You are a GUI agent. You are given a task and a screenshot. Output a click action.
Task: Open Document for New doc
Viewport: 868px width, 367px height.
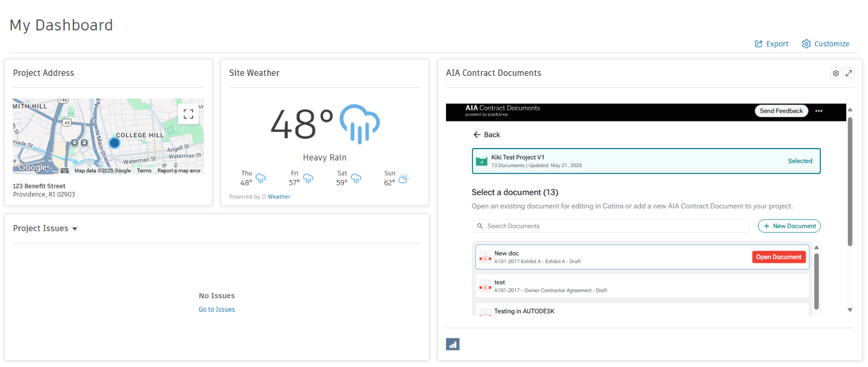pos(778,257)
